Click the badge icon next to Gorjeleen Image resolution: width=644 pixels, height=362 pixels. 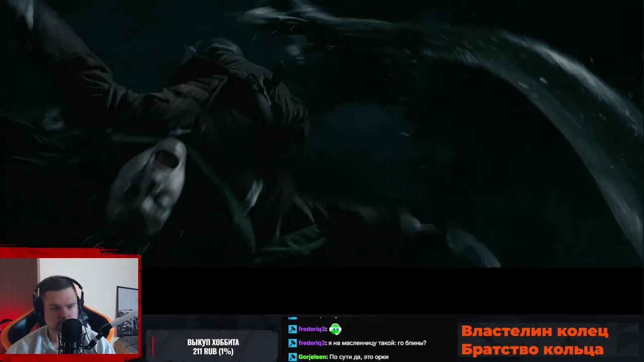(x=292, y=357)
